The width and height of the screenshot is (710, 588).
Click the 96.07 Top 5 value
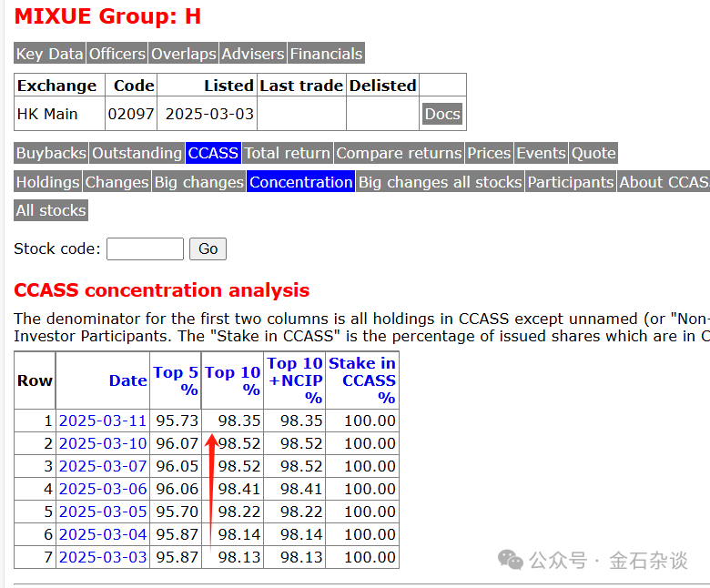[x=177, y=443]
